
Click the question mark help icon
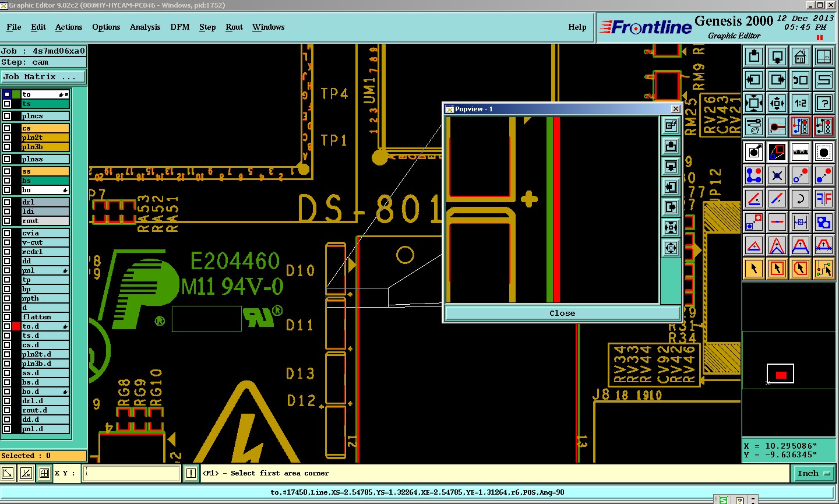click(824, 104)
